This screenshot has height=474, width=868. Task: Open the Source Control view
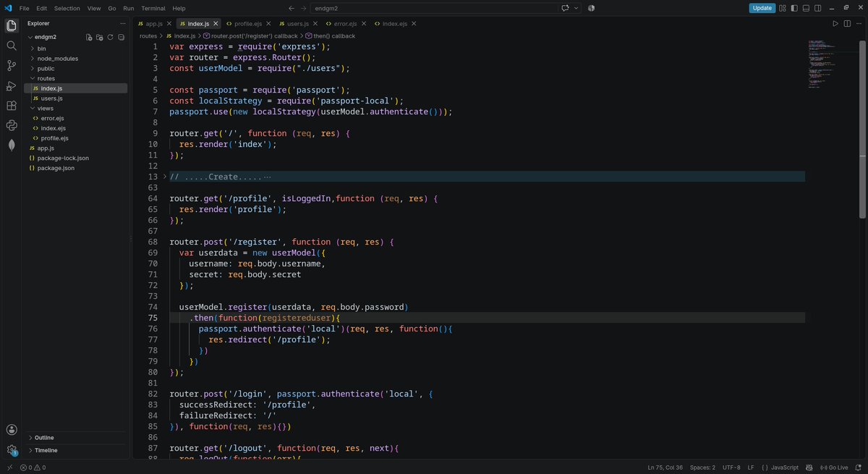(12, 66)
